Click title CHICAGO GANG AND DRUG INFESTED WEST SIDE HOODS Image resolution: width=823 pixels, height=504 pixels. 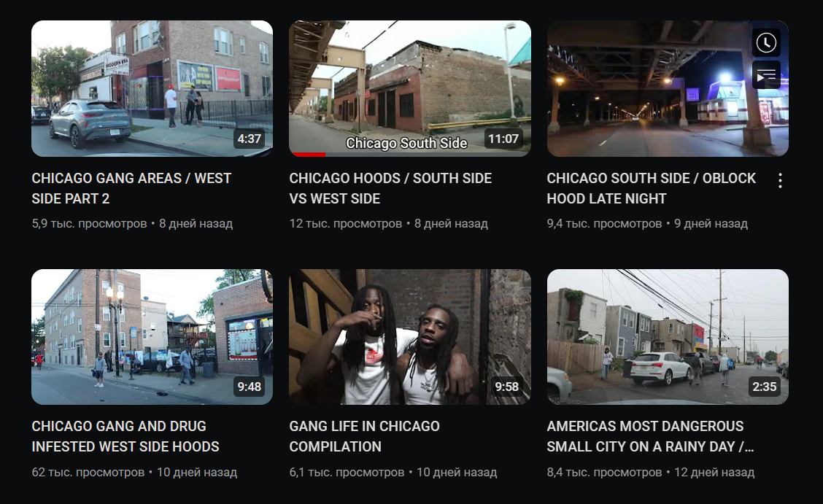125,436
